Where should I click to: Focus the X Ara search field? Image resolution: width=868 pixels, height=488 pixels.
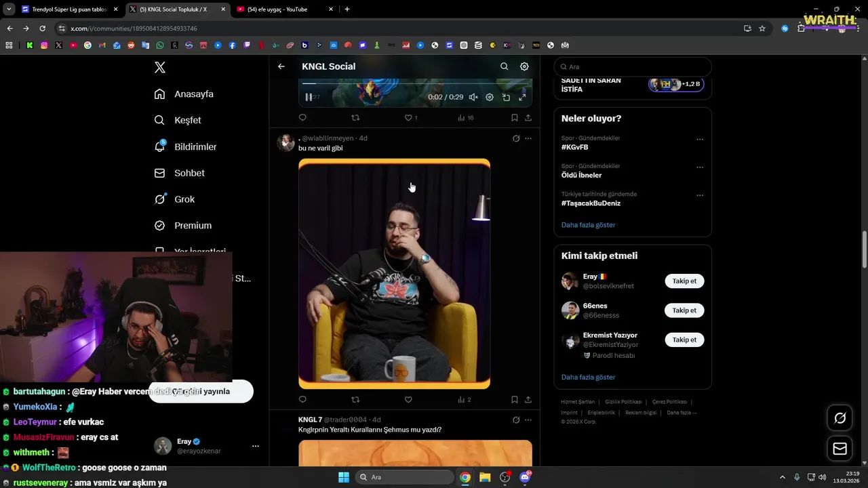coord(633,66)
